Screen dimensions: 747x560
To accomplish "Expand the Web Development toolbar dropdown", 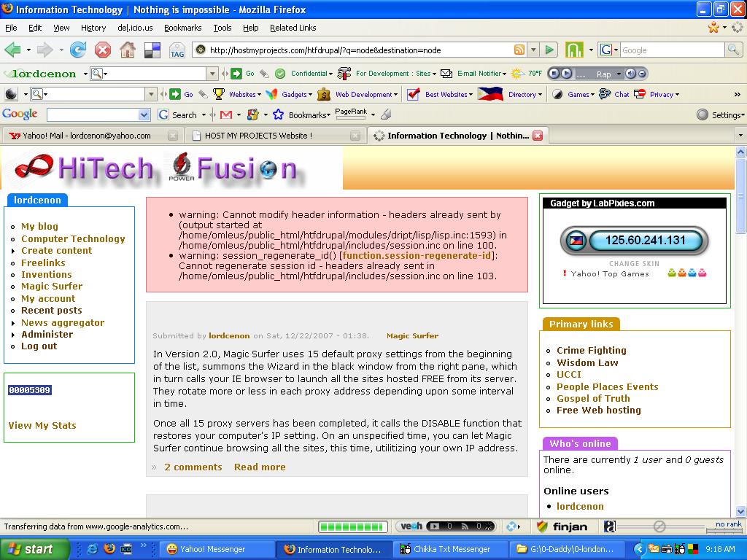I will pyautogui.click(x=363, y=94).
